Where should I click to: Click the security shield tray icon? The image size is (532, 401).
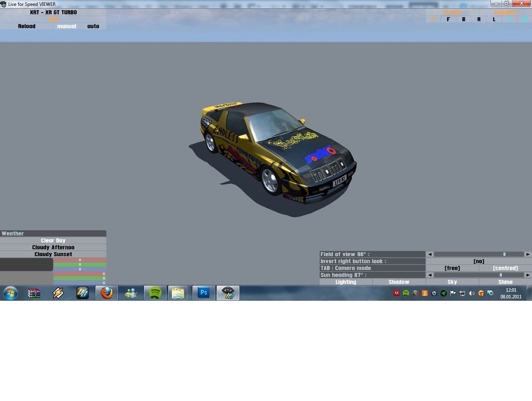coord(415,293)
